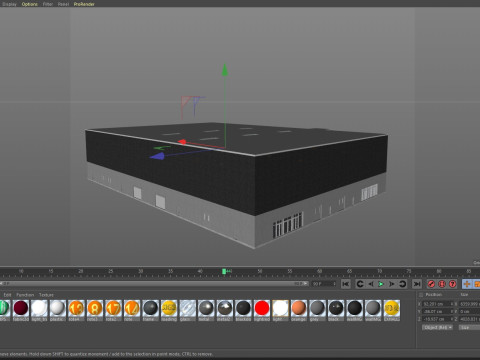This screenshot has height=360, width=480.
Task: Click the green current-frame marker on timeline
Action: (x=224, y=271)
